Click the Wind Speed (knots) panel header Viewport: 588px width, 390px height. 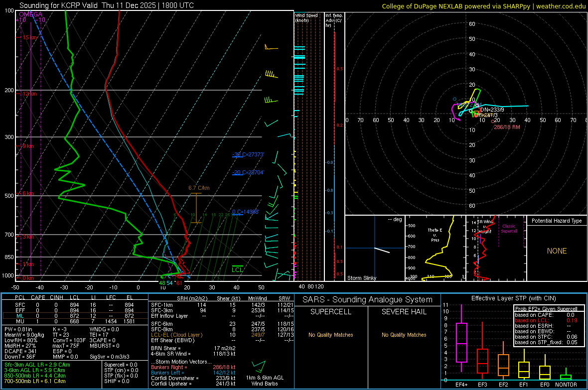tap(306, 17)
